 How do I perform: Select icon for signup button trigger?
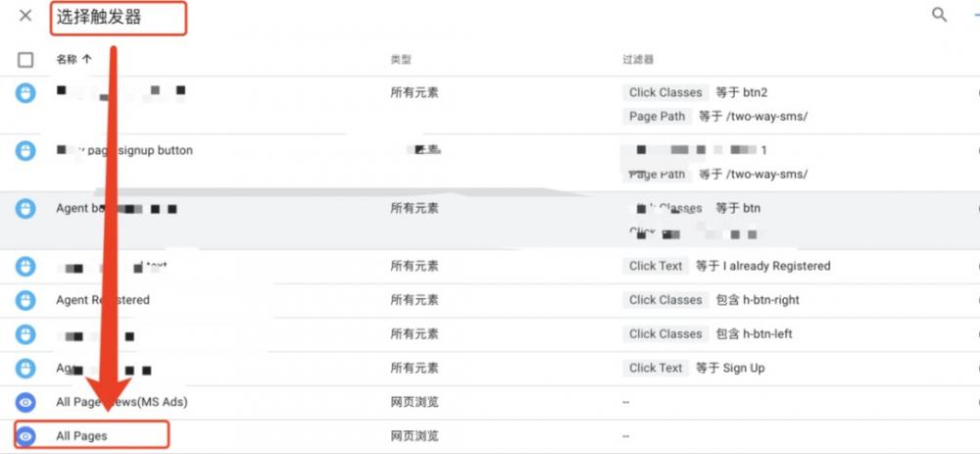tap(25, 151)
